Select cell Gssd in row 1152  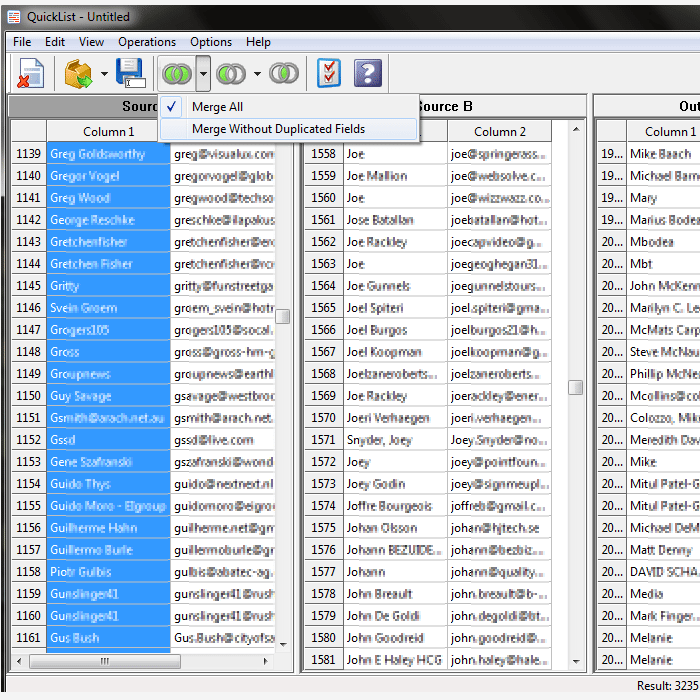[108, 440]
